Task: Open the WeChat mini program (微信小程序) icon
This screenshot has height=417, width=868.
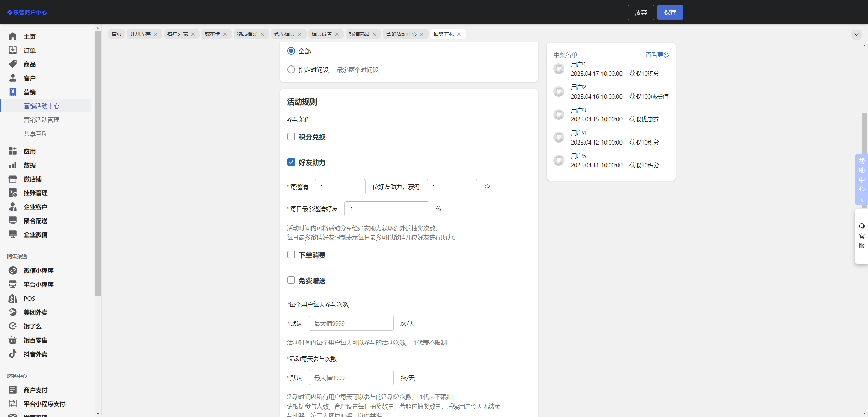Action: (x=13, y=270)
